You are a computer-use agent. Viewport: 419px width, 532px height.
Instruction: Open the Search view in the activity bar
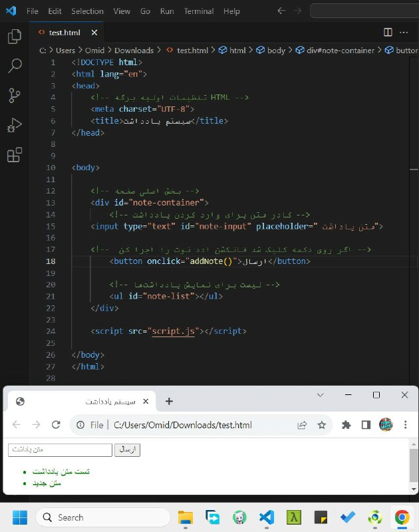15,65
